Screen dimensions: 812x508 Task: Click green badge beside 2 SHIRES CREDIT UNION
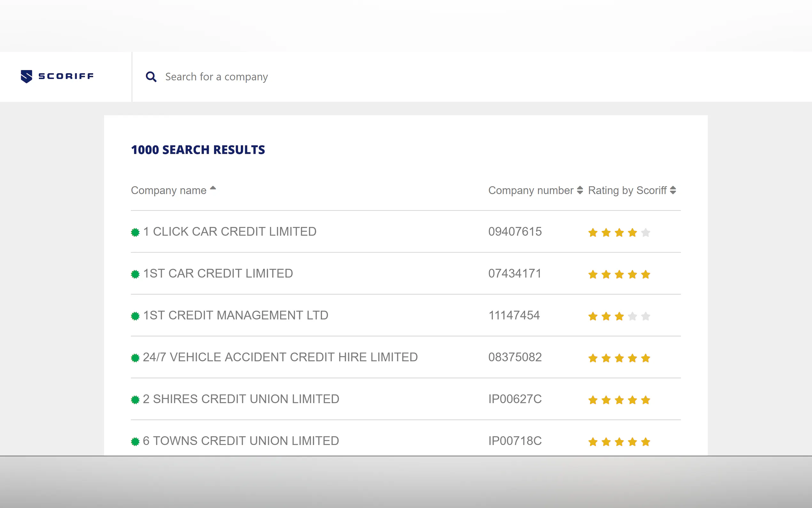(135, 400)
